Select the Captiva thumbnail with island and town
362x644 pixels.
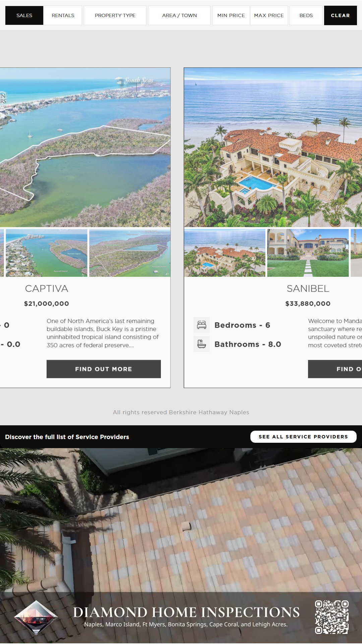pos(47,253)
